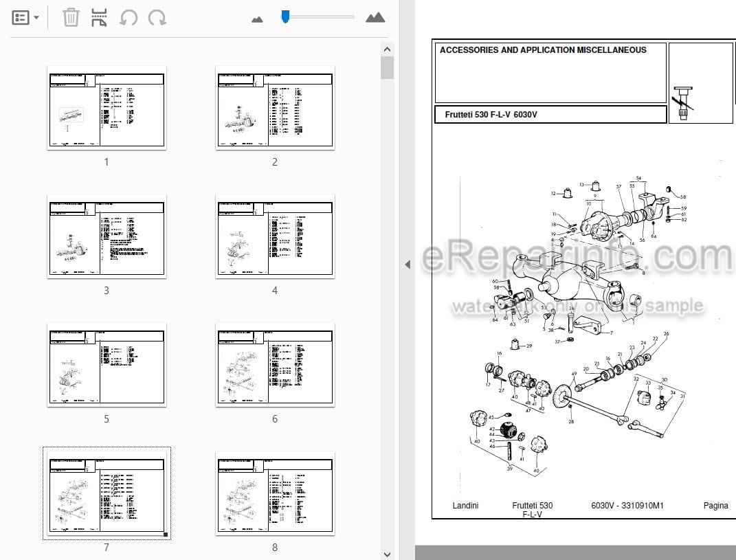Open the thumbnail options menu icon
736x560 pixels.
[x=25, y=18]
